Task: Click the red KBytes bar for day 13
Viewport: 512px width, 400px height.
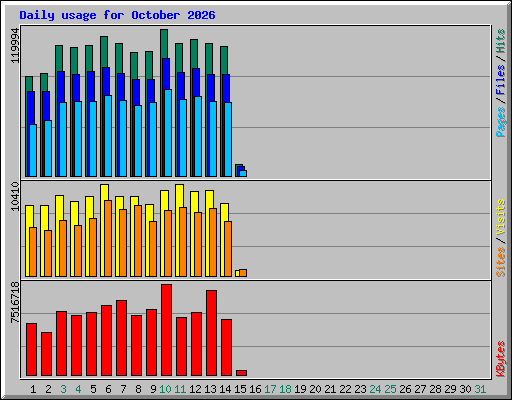Action: (x=211, y=333)
